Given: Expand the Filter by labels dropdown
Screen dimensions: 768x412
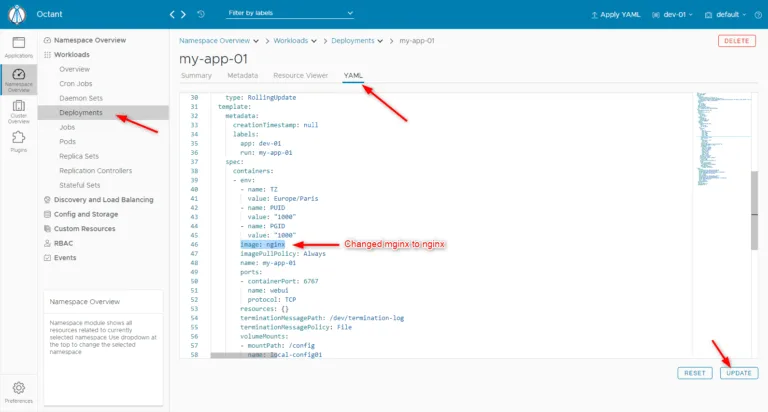Looking at the screenshot, I should pyautogui.click(x=290, y=13).
